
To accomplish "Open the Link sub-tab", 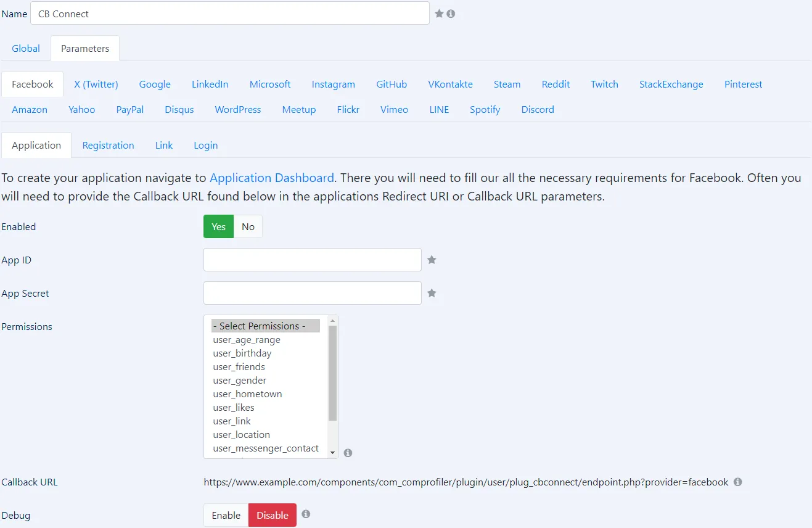I will click(164, 145).
